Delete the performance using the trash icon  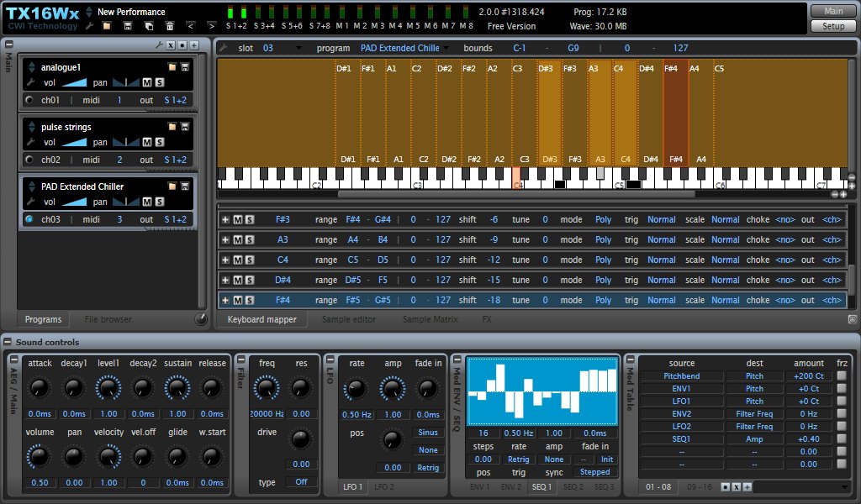[170, 26]
